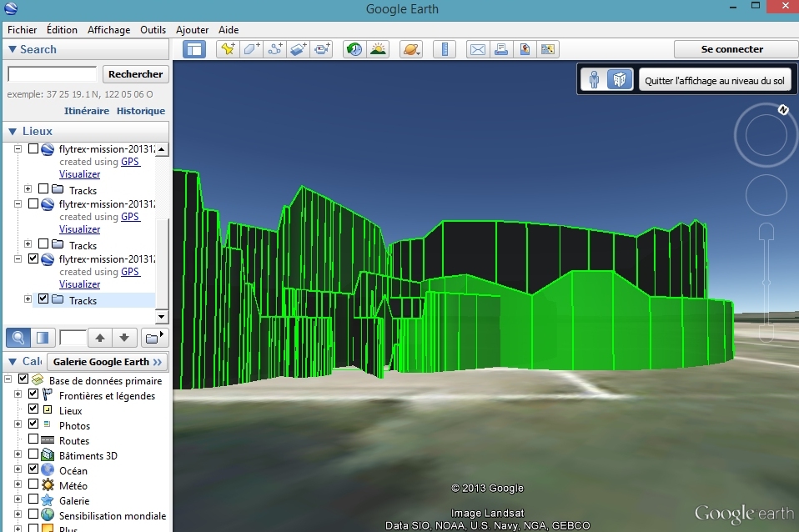This screenshot has width=799, height=532.
Task: Open the Outils menu
Action: (153, 30)
